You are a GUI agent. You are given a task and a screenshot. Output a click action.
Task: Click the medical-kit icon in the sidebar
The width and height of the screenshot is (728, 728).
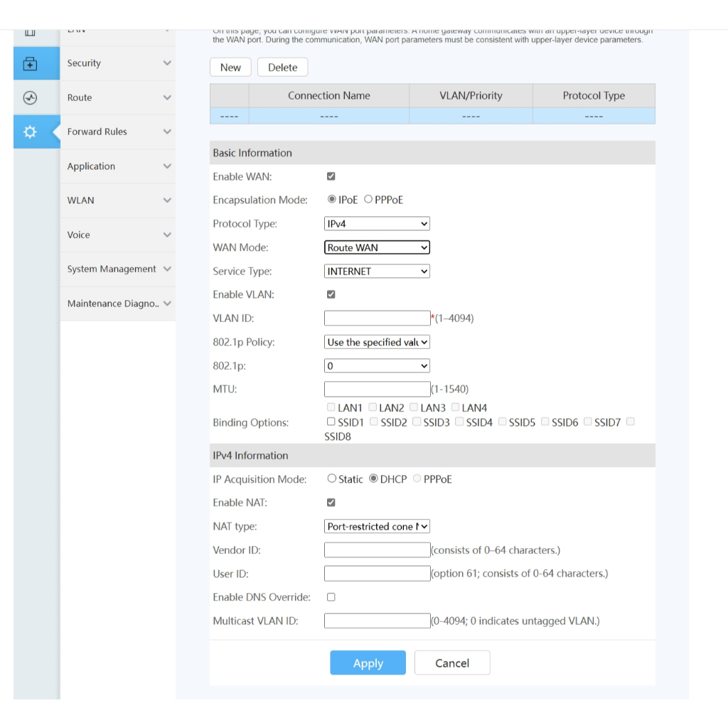[x=30, y=64]
